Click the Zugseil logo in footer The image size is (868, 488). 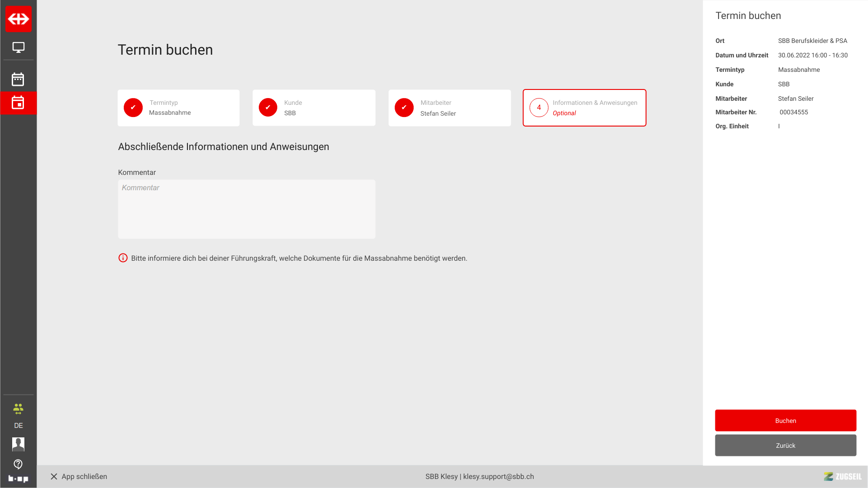coord(842,477)
